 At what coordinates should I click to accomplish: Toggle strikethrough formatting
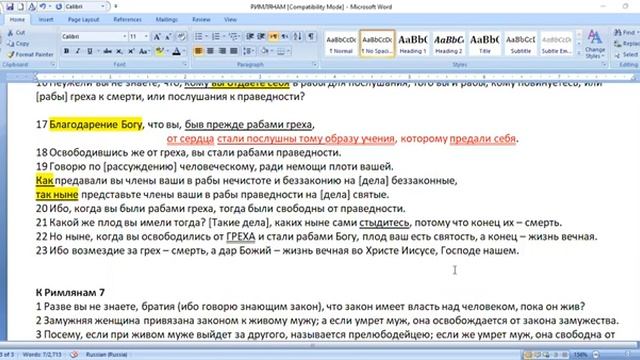[x=107, y=51]
